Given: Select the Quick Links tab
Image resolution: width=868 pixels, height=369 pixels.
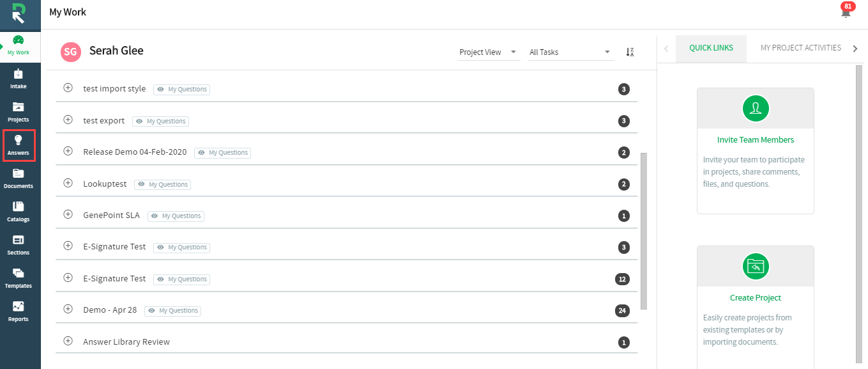Looking at the screenshot, I should [x=711, y=49].
